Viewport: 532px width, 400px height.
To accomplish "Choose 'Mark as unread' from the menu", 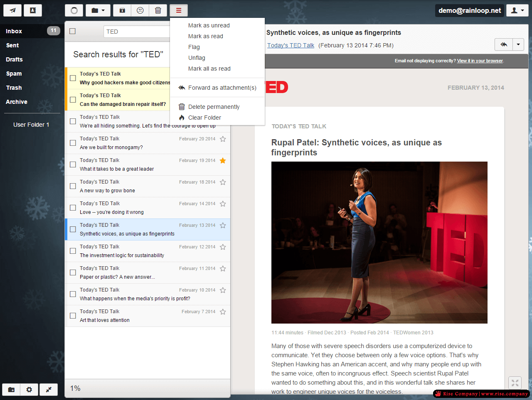I will click(x=217, y=25).
